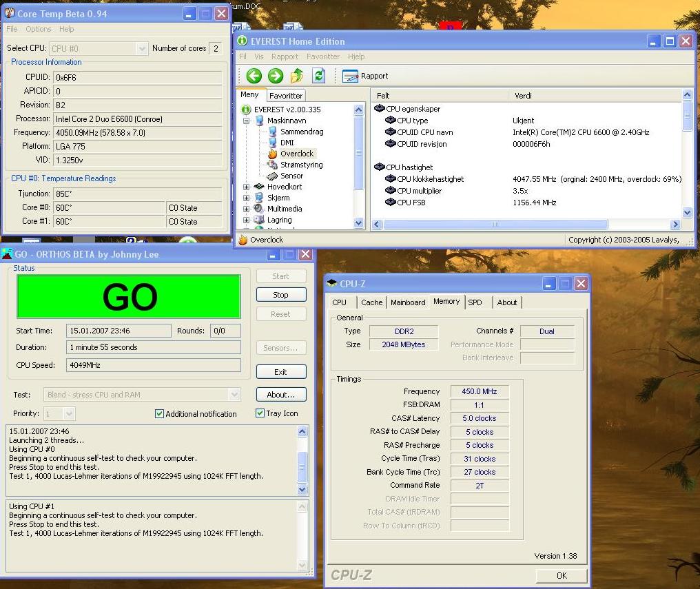
Task: Click the Stop button in ORTHOS
Action: [x=281, y=295]
